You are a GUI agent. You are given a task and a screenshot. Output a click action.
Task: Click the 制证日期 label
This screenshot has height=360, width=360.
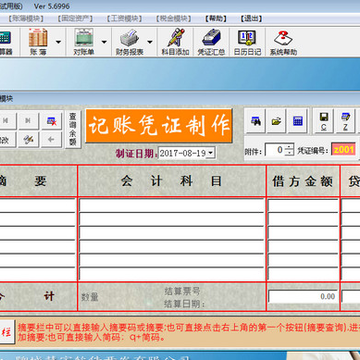click(136, 153)
